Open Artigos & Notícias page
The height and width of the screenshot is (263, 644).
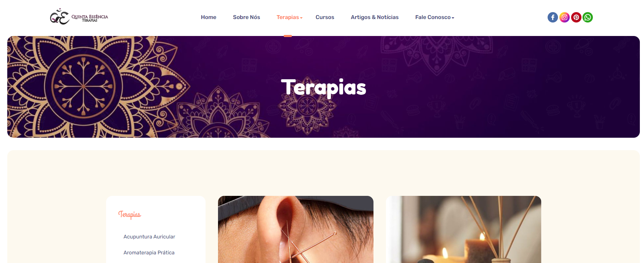[375, 17]
